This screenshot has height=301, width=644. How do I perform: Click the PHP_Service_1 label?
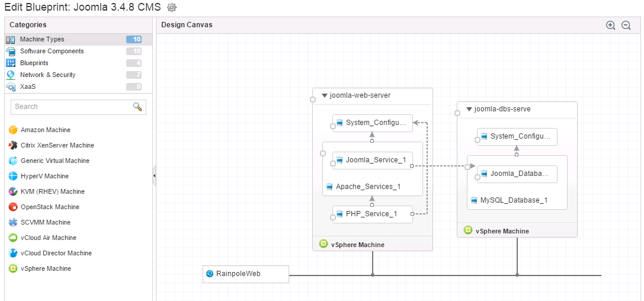click(371, 214)
